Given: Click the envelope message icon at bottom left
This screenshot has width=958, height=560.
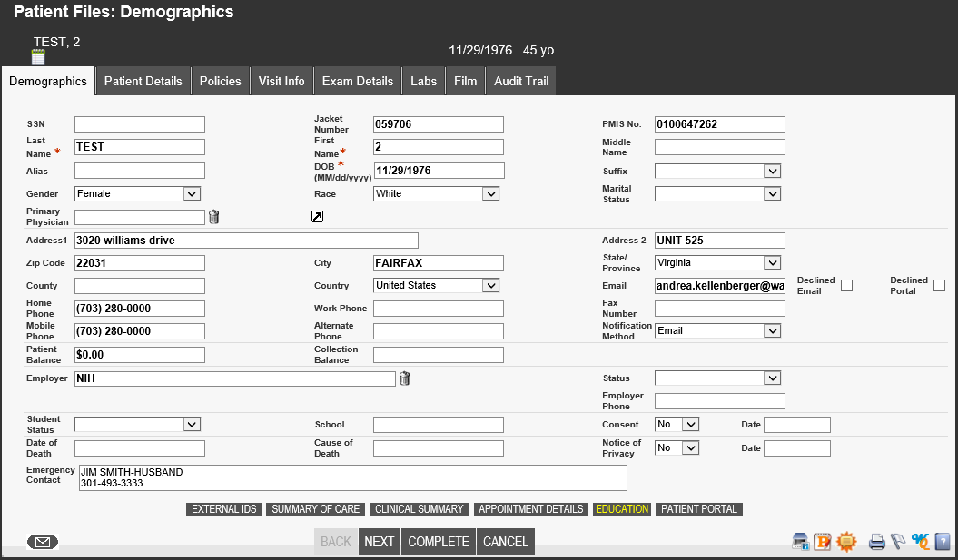Looking at the screenshot, I should point(43,542).
